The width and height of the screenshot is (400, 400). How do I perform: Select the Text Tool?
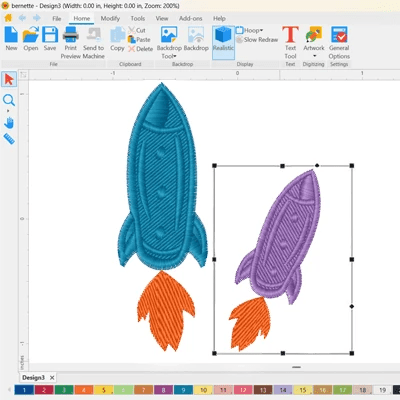coord(290,43)
